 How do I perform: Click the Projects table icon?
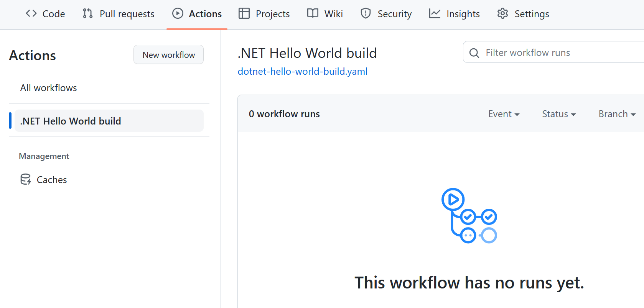click(x=244, y=13)
